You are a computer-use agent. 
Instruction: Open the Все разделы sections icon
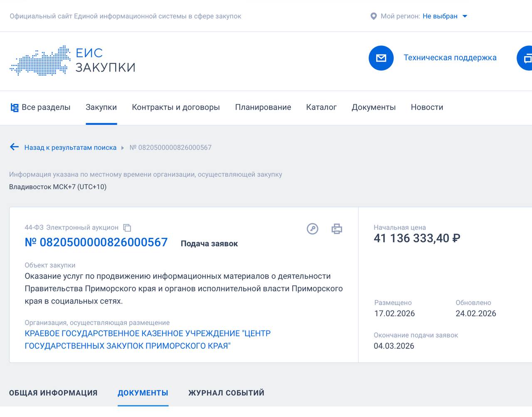coord(15,108)
